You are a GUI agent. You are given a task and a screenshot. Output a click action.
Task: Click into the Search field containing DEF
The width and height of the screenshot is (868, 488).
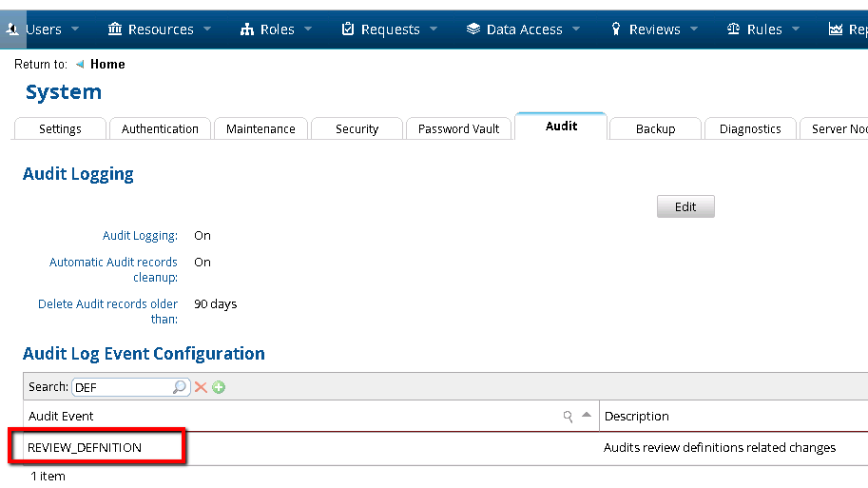[x=122, y=387]
